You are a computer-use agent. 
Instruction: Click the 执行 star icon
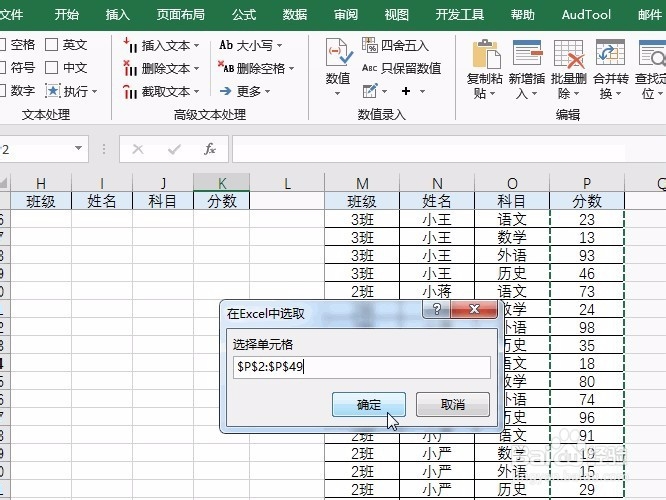[x=53, y=91]
